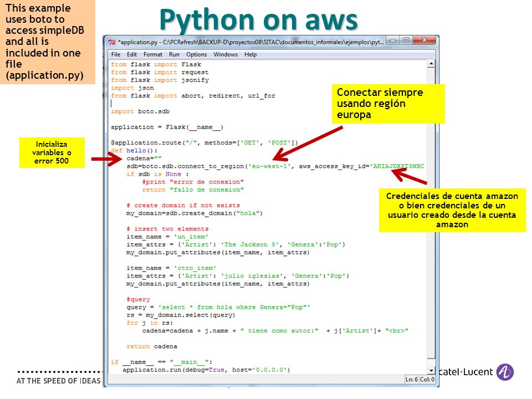Click the line item_name = 'un_item'
This screenshot has width=532, height=399.
pyautogui.click(x=167, y=237)
